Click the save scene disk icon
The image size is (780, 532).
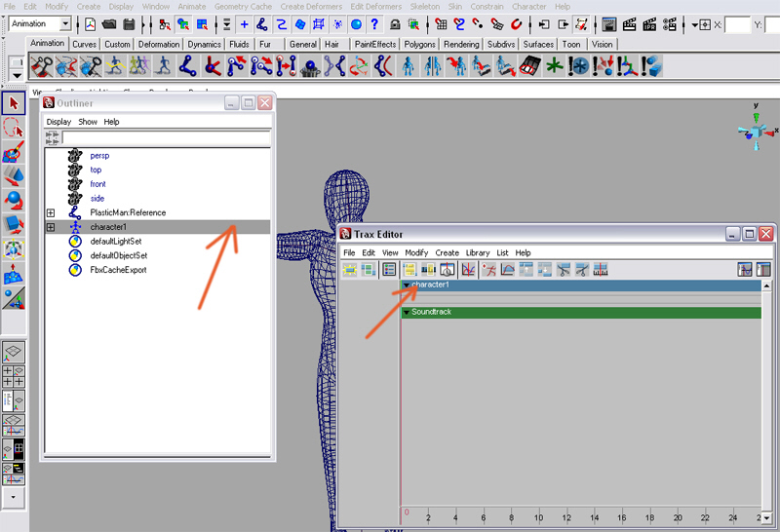[128, 24]
